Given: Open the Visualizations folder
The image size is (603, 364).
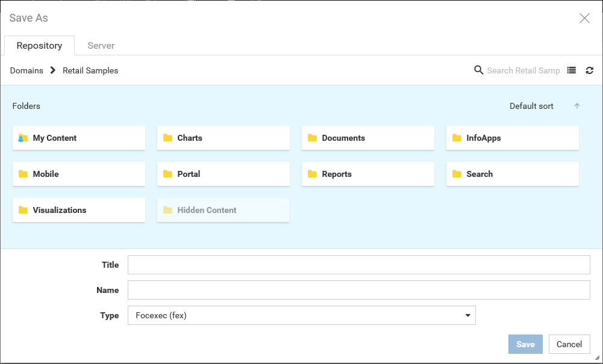Looking at the screenshot, I should (x=79, y=210).
